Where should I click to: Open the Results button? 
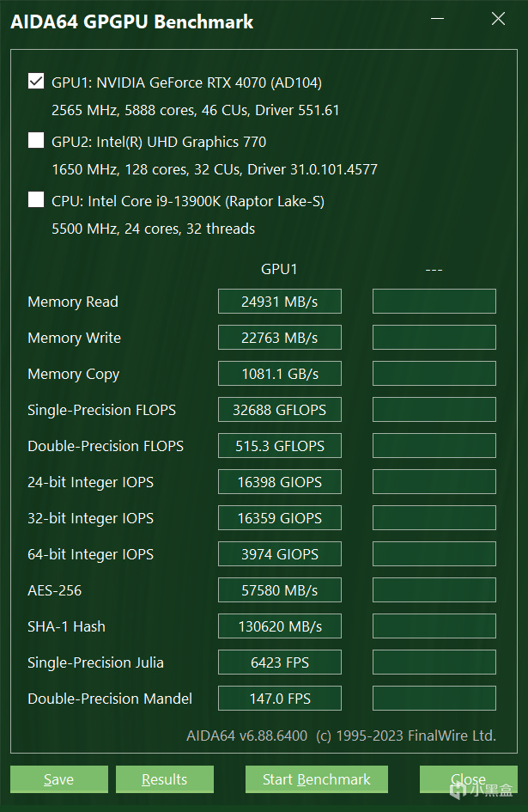click(164, 779)
